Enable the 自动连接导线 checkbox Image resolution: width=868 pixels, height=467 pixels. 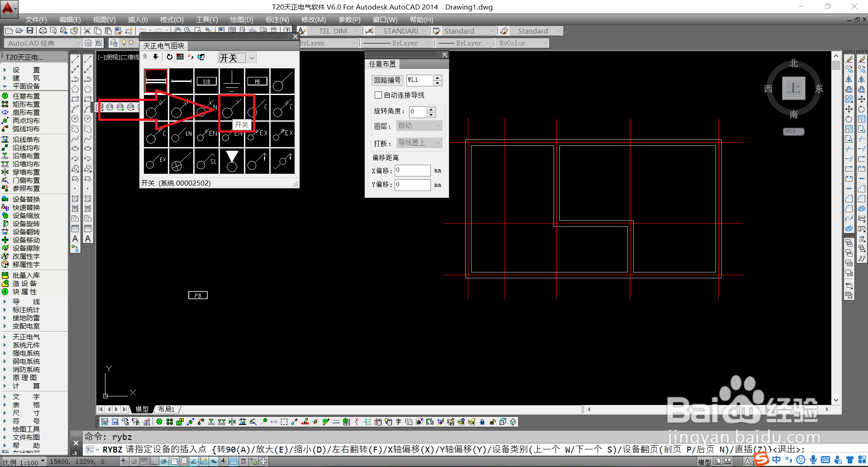point(378,95)
